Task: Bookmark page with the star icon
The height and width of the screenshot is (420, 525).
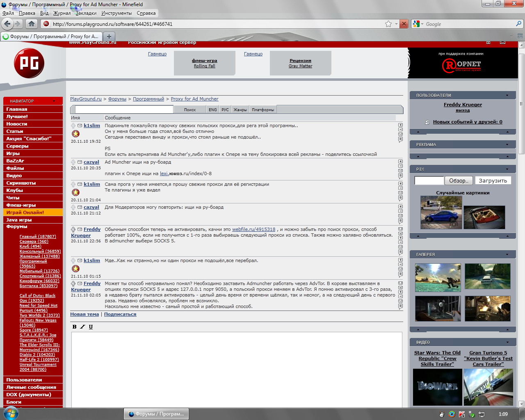Action: [388, 24]
